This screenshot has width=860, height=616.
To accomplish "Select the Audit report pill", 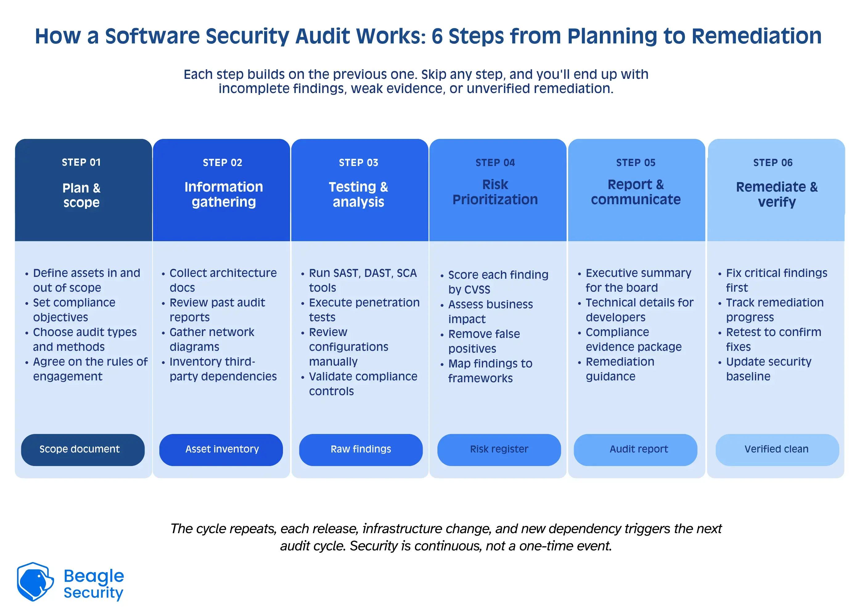I will pos(636,450).
